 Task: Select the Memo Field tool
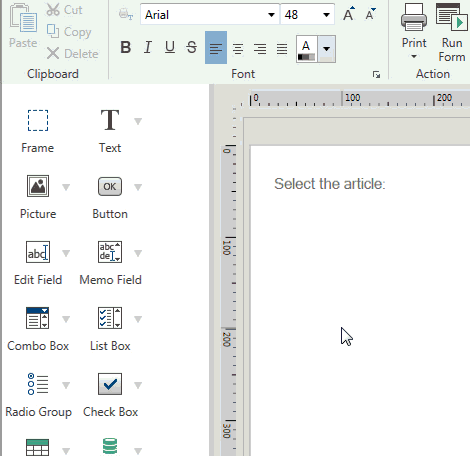coord(110,252)
